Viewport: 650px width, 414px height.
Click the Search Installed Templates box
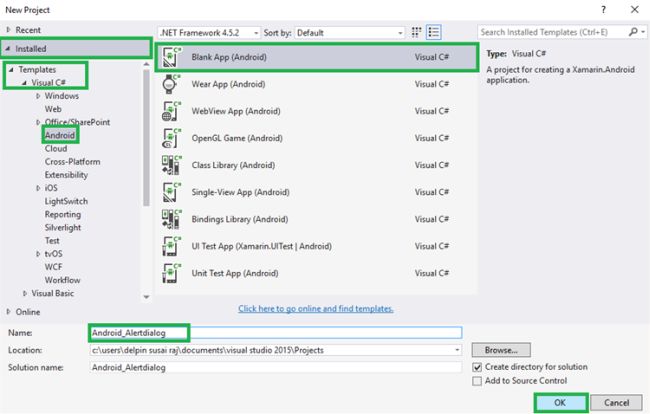tap(553, 32)
